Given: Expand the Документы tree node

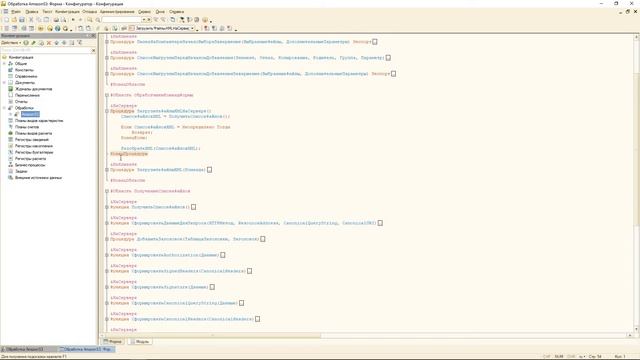Looking at the screenshot, I should coord(4,82).
